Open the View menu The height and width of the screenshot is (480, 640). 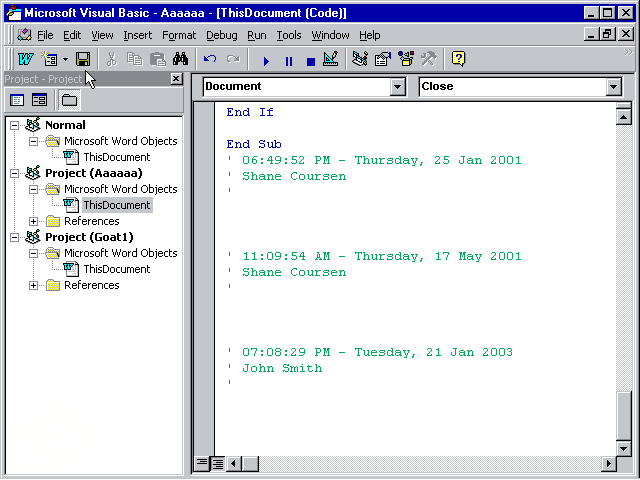[102, 36]
